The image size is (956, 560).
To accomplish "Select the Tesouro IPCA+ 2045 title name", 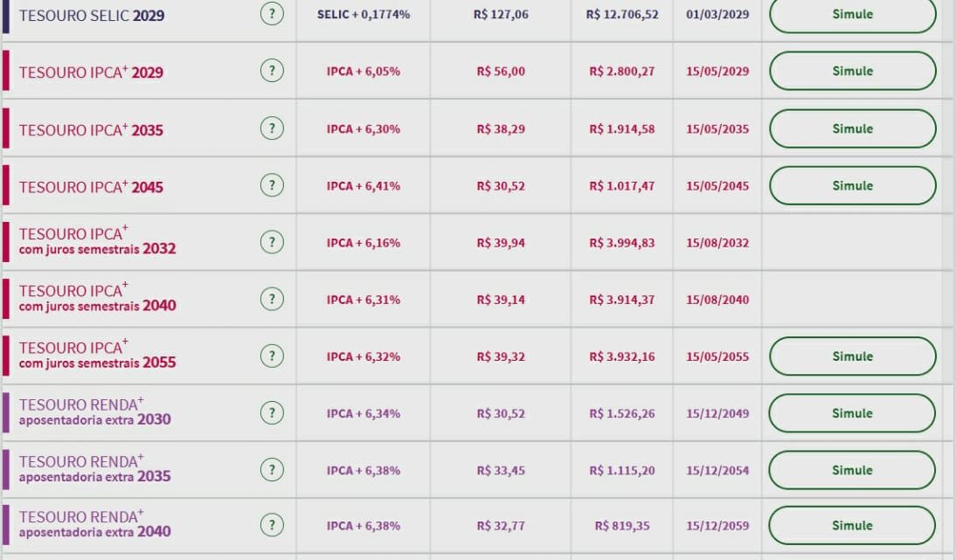I will 91,186.
